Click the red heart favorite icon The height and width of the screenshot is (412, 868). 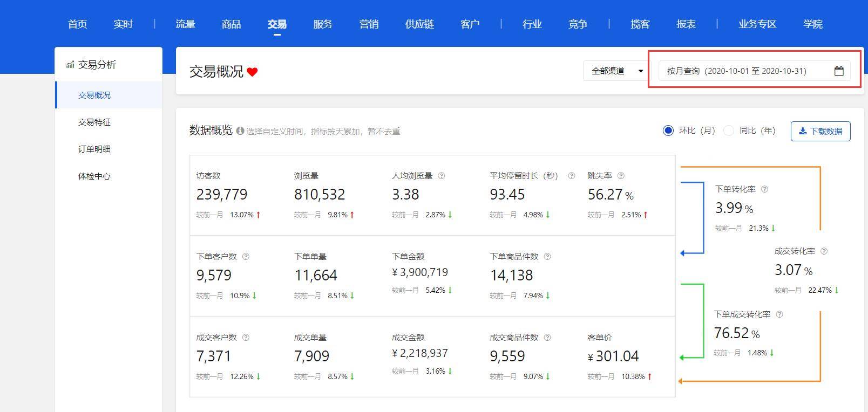point(252,72)
